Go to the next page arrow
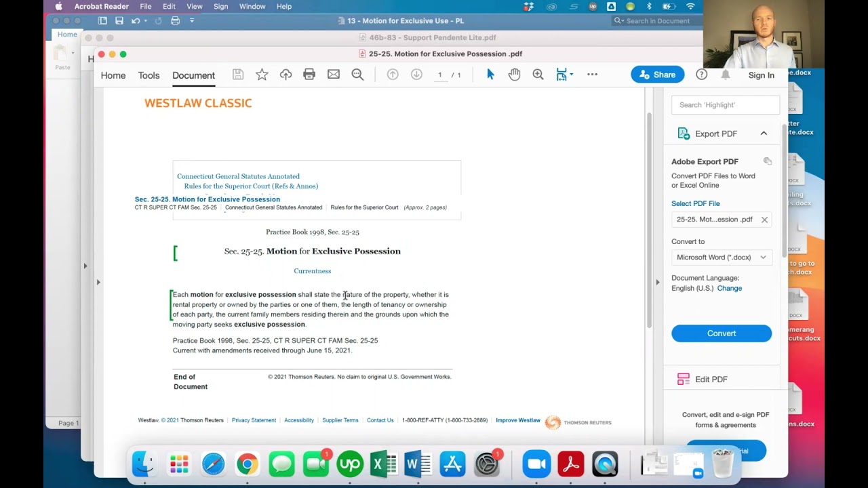 416,75
